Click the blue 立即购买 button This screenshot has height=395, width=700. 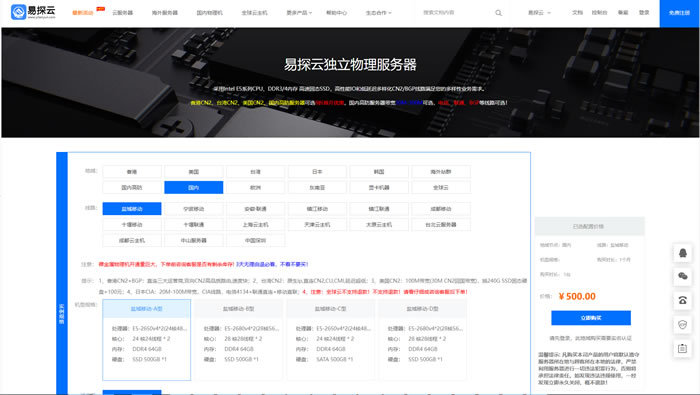coord(591,318)
